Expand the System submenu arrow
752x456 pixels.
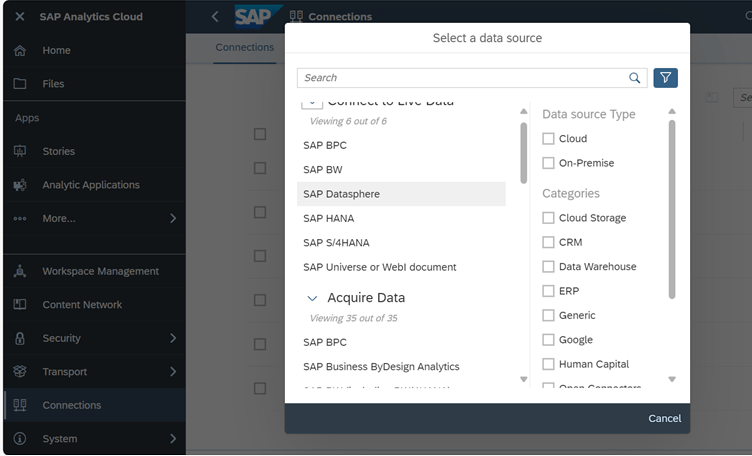pos(173,438)
